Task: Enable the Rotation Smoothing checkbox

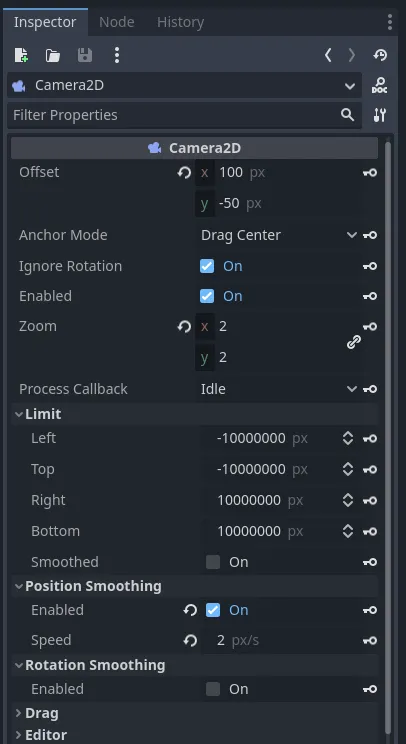Action: (213, 689)
